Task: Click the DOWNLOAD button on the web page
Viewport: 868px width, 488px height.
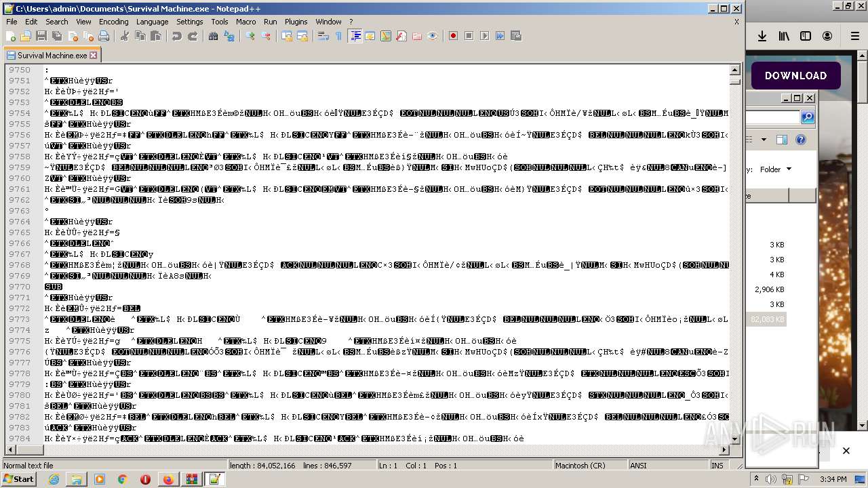Action: coord(796,76)
